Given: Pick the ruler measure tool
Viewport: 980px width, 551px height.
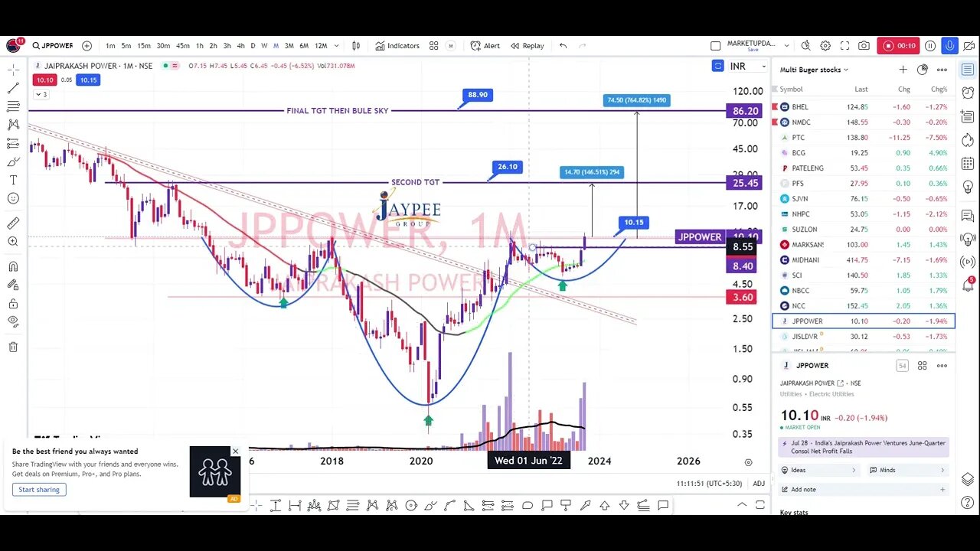Looking at the screenshot, I should point(13,223).
